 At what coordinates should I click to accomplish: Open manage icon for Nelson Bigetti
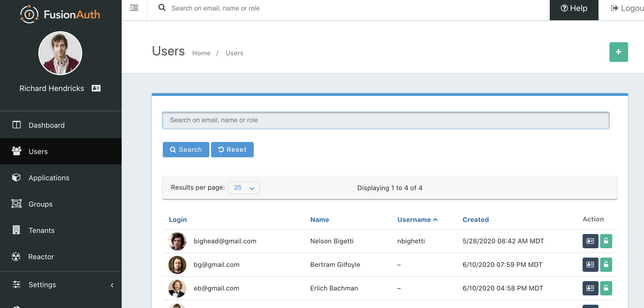[590, 241]
